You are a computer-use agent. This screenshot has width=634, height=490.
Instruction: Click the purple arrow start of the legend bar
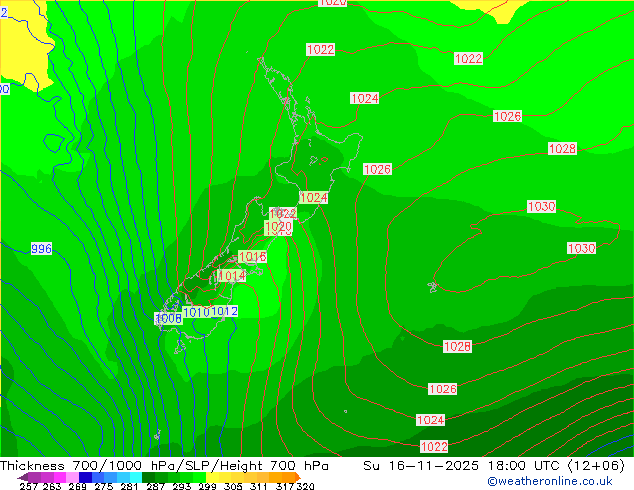coord(23,477)
